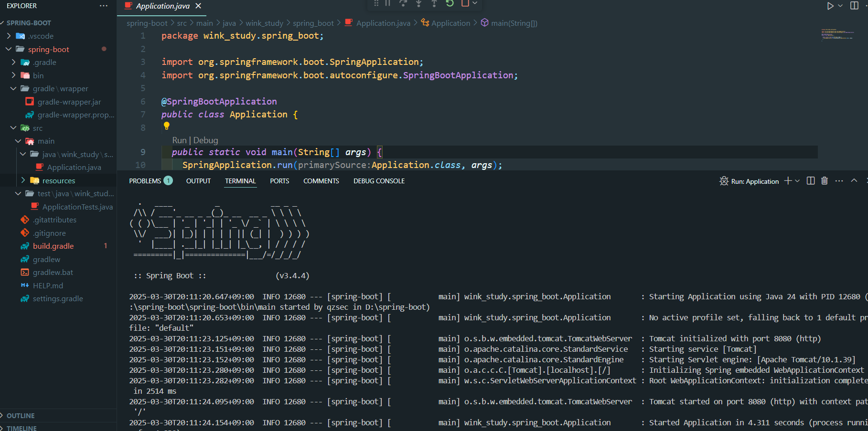Open the new terminal launch profile dropdown

coord(797,181)
